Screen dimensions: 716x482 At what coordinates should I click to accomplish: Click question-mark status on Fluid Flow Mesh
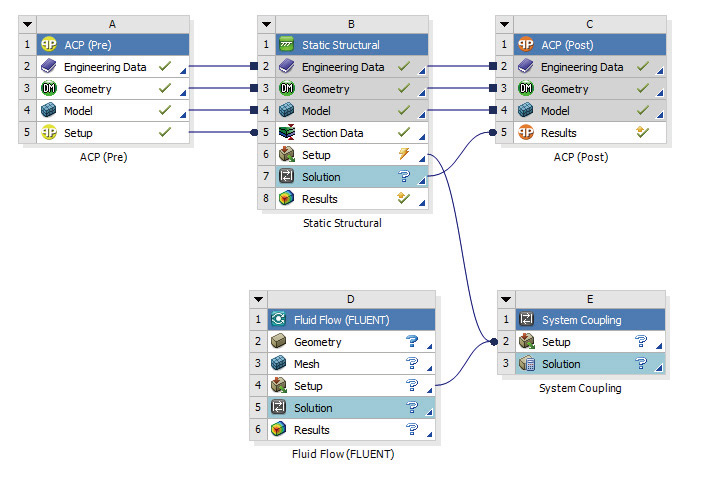(412, 363)
